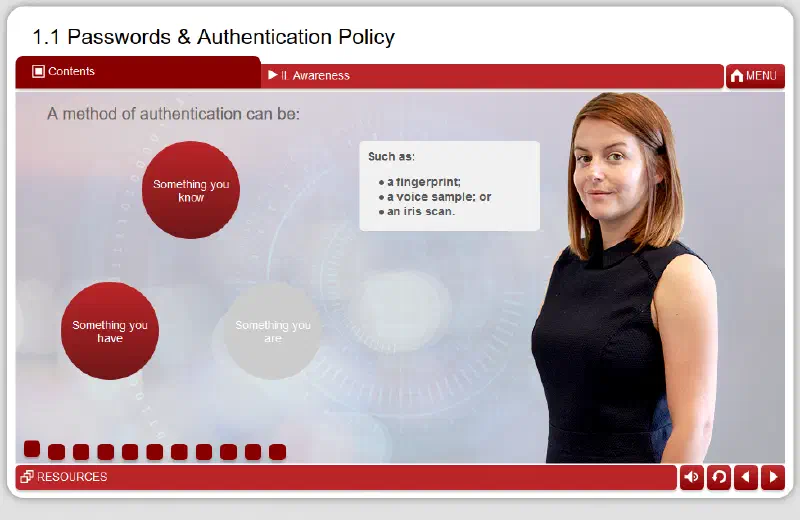Toggle audio with the speaker icon
Viewport: 800px width, 520px height.
pyautogui.click(x=692, y=477)
